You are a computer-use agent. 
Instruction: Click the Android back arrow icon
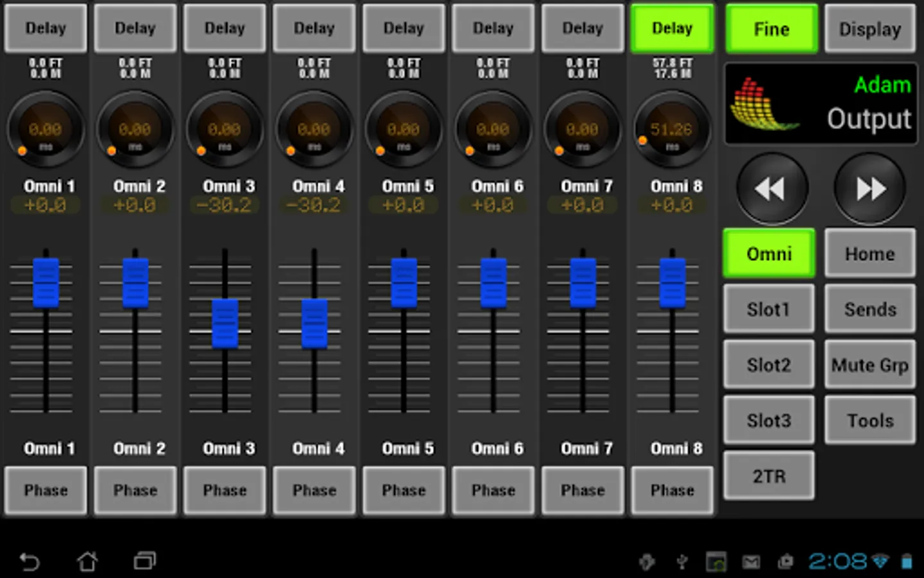coord(29,562)
